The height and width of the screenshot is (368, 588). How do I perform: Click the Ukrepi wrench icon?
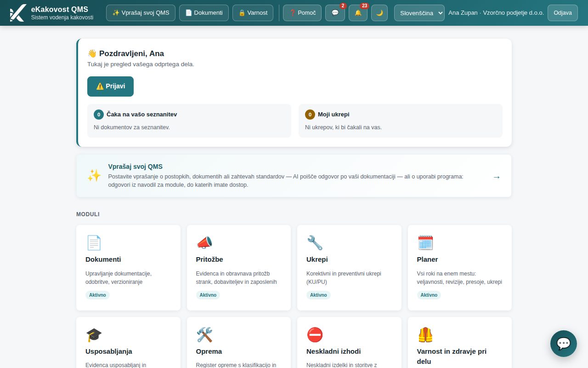pos(315,242)
